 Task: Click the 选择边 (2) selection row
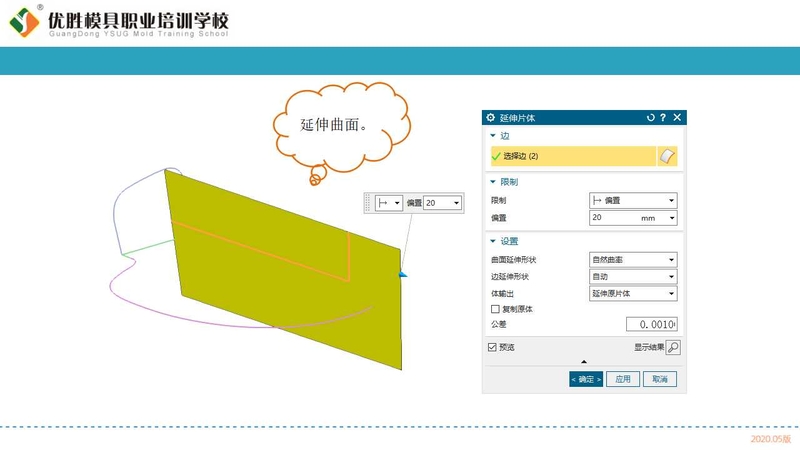(x=573, y=156)
